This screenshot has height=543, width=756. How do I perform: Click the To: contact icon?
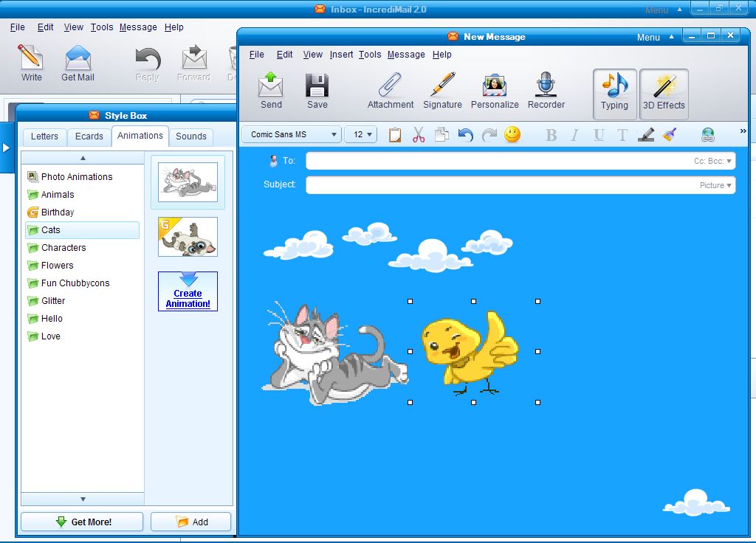(273, 161)
